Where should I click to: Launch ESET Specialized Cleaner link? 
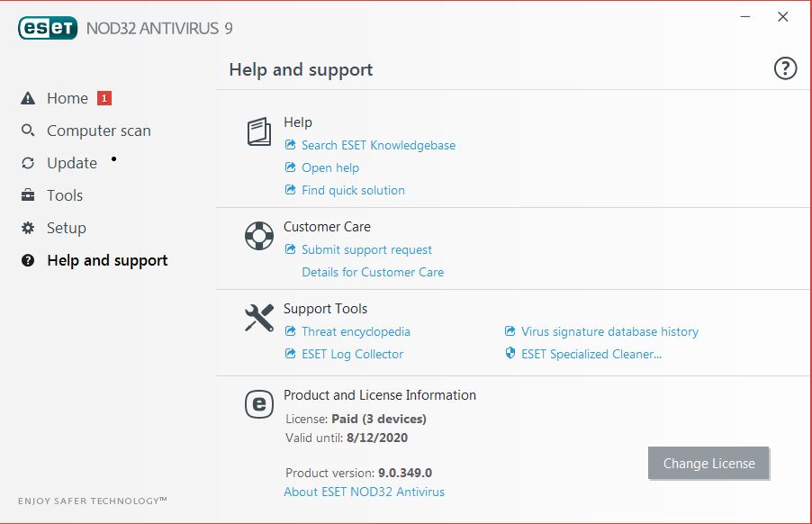click(x=591, y=354)
